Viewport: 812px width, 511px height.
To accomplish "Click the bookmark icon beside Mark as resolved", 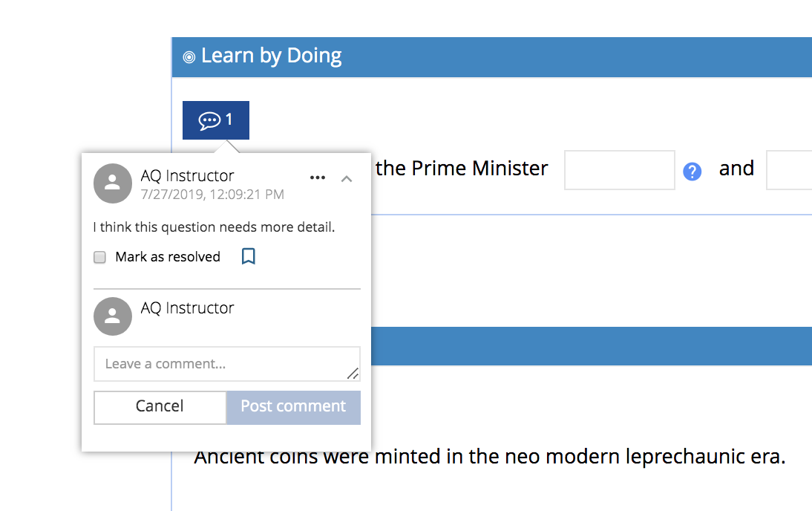I will (249, 256).
